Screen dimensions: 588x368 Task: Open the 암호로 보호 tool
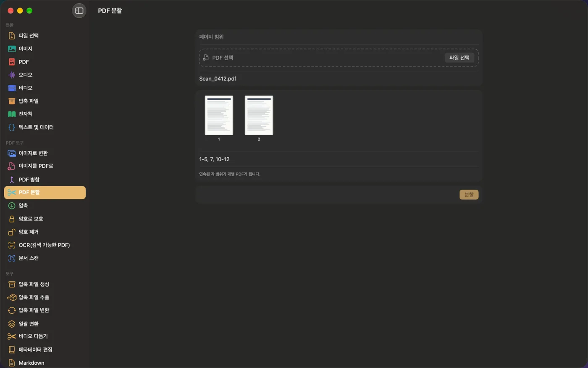click(x=45, y=219)
